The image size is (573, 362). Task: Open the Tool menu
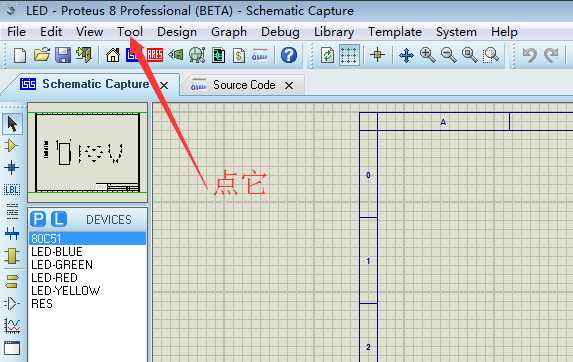130,32
